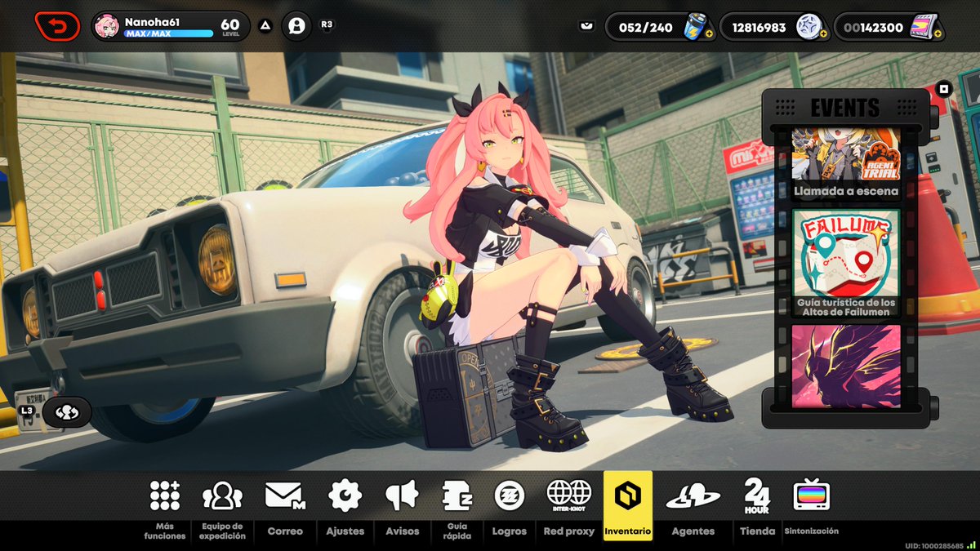This screenshot has width=980, height=551.
Task: Click the Tienda label
Action: 757,531
